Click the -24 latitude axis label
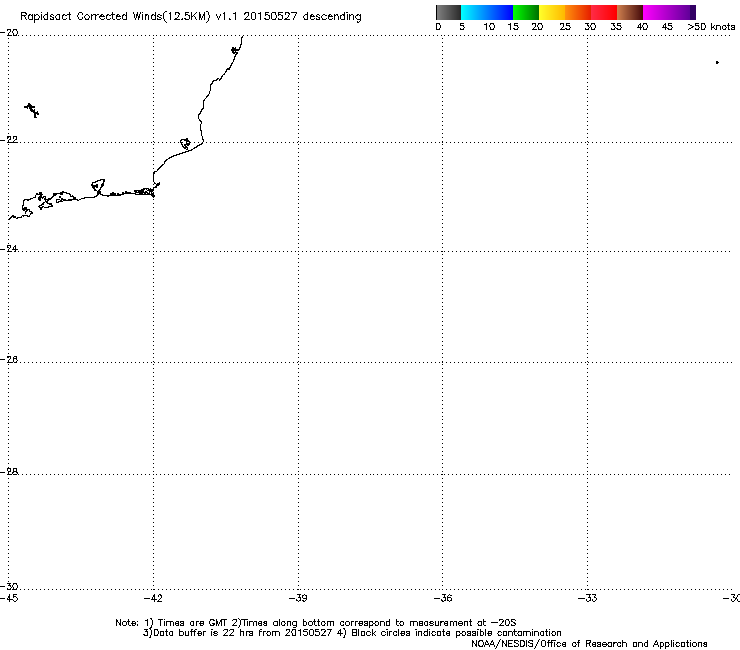740x650 pixels. tap(9, 248)
